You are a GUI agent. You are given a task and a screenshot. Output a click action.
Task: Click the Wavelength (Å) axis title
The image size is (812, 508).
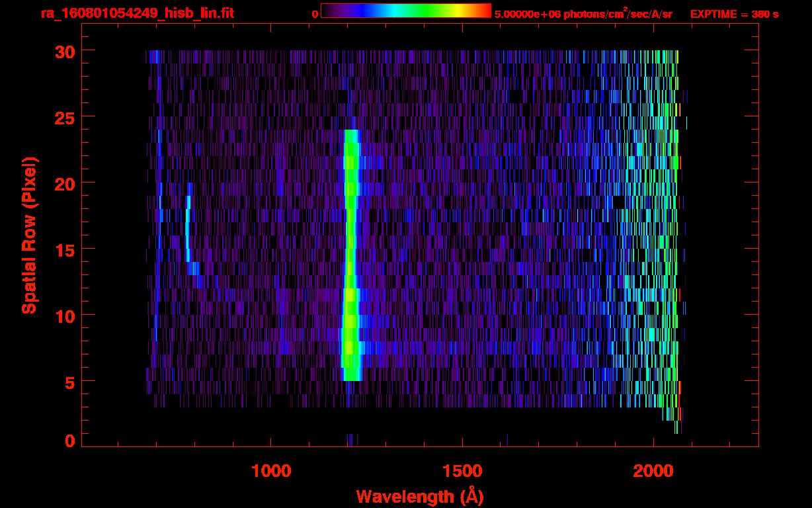[x=420, y=496]
